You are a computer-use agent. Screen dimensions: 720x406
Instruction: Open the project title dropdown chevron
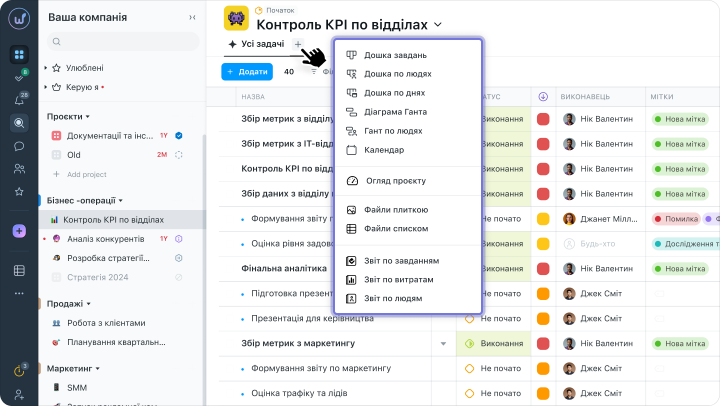[438, 24]
